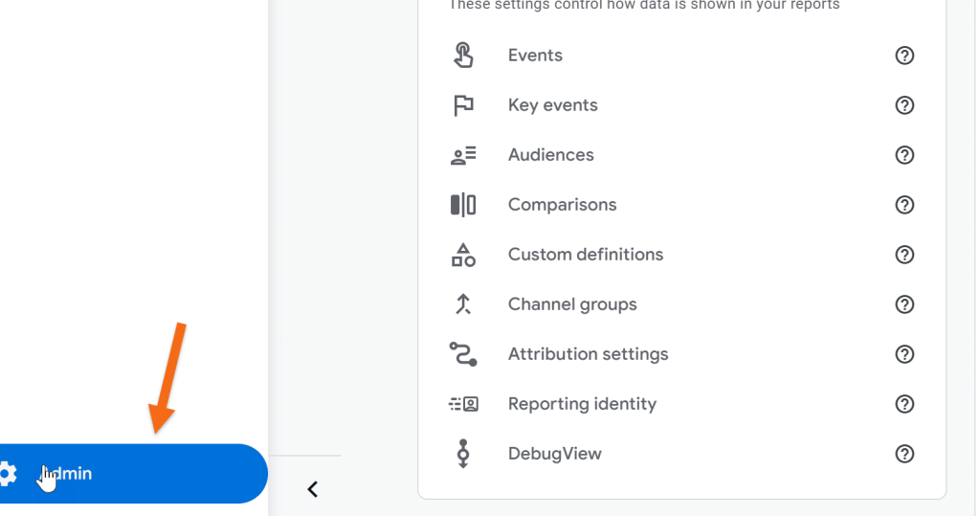
Task: Select Custom definitions text link
Action: pos(585,255)
